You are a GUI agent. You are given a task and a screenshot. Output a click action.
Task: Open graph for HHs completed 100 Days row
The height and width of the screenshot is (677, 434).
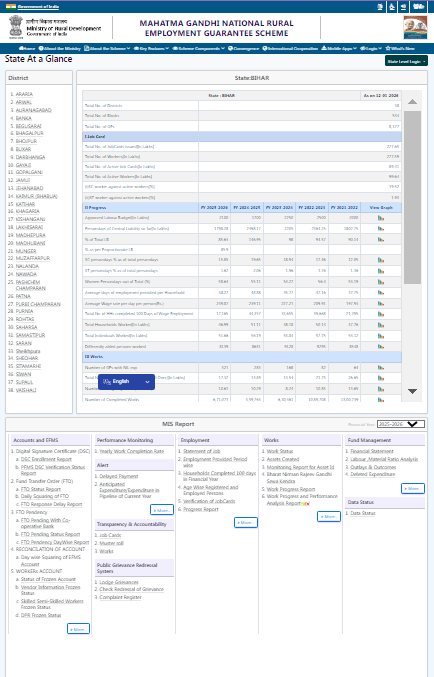click(x=381, y=314)
